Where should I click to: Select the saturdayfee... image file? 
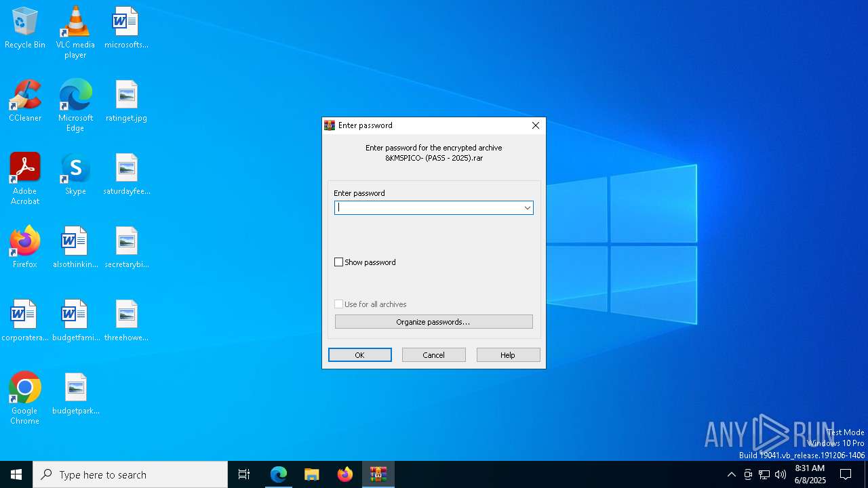click(x=126, y=174)
